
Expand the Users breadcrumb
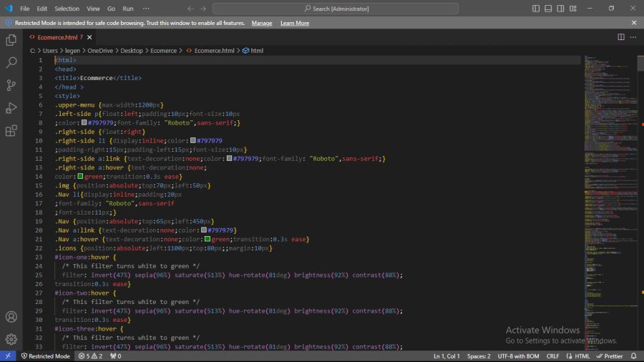(x=50, y=51)
